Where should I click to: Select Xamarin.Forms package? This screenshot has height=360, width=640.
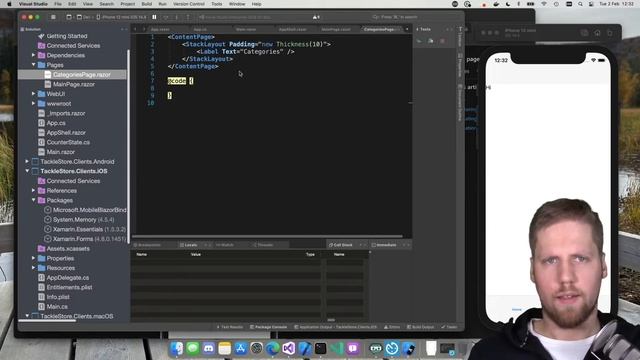pyautogui.click(x=89, y=239)
